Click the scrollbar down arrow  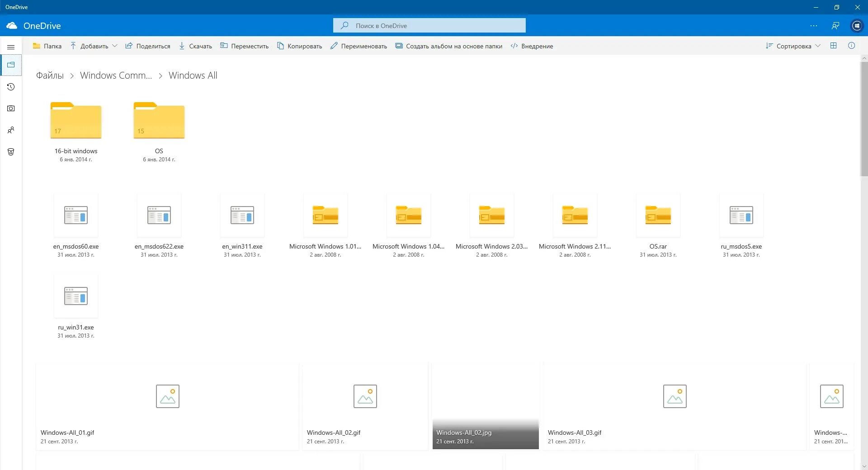pos(864,466)
